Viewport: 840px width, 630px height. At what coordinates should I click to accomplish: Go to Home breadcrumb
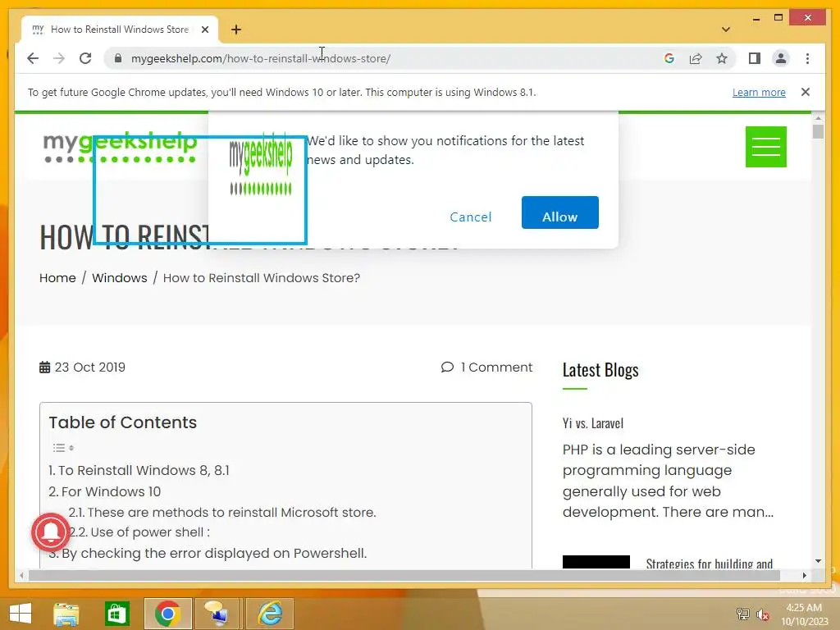pos(57,278)
